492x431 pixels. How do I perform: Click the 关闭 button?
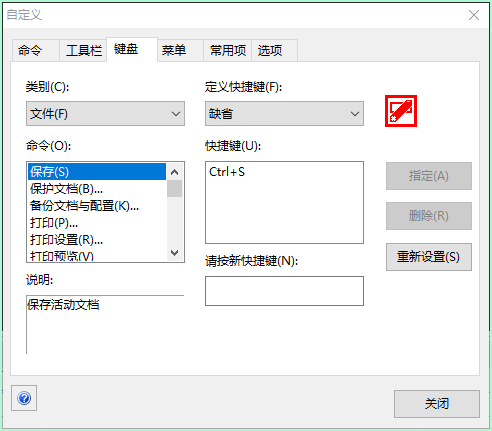437,404
